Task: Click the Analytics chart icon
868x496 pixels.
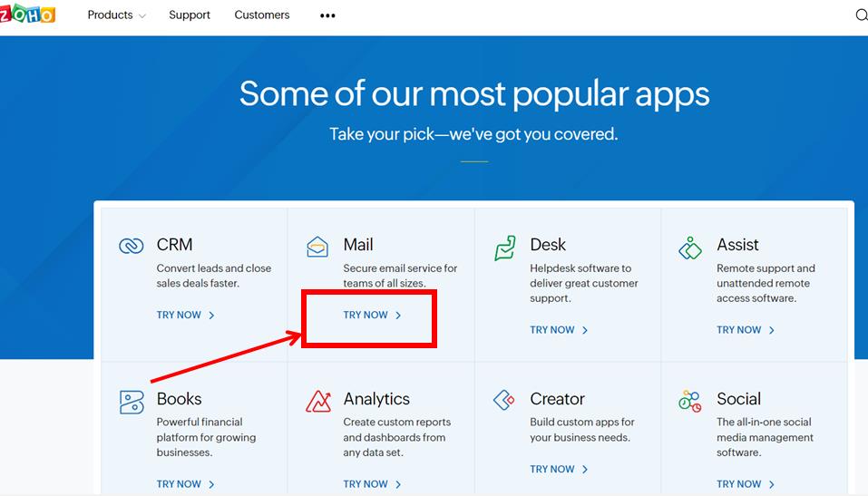Action: (318, 401)
